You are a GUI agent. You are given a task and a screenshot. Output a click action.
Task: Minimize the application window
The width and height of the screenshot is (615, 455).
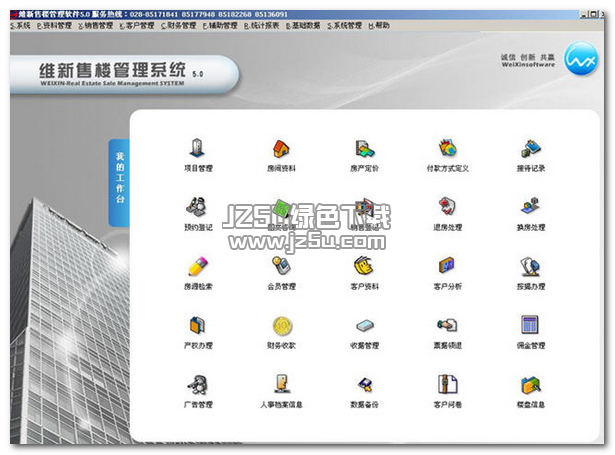pyautogui.click(x=584, y=15)
